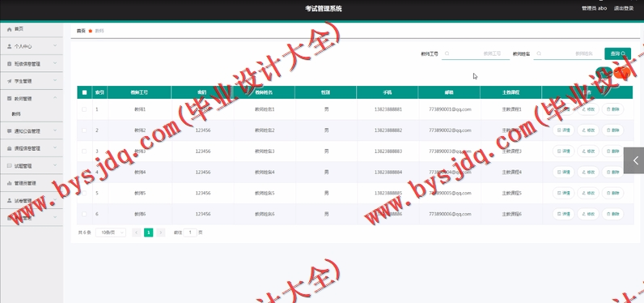Click 详情 button for 教师6 row
Viewport: 644px width, 303px height.
(x=563, y=214)
